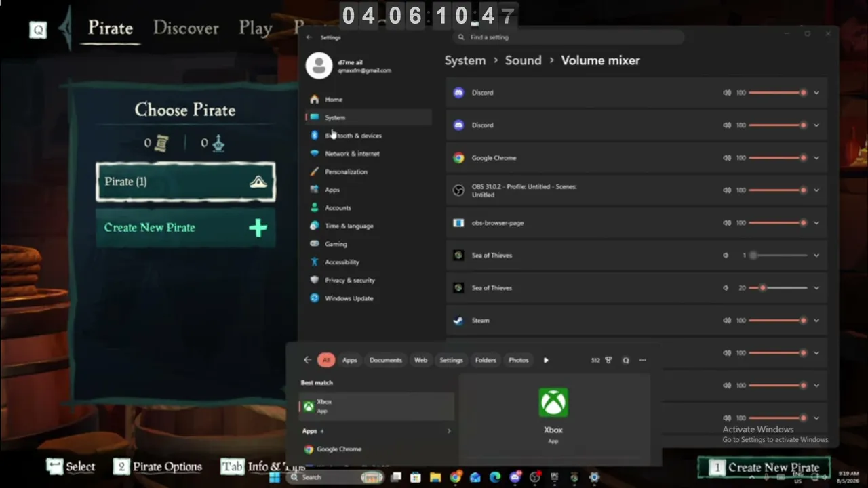
Task: Open Gaming settings controller icon
Action: [315, 244]
